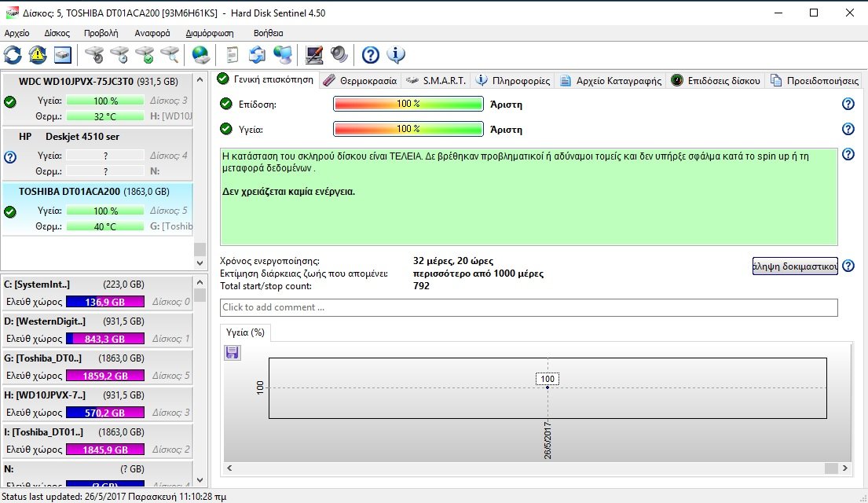Click help icon next to Επίδοση row
Viewport: 868px width, 503px height.
(848, 104)
